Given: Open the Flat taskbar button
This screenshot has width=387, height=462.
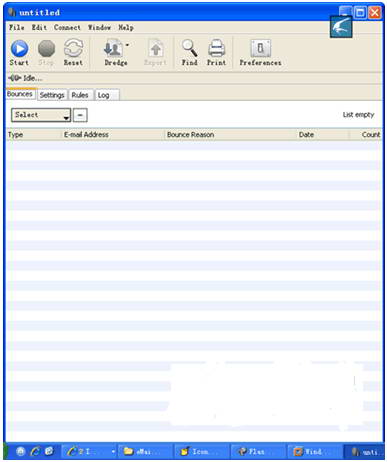Looking at the screenshot, I should [258, 452].
